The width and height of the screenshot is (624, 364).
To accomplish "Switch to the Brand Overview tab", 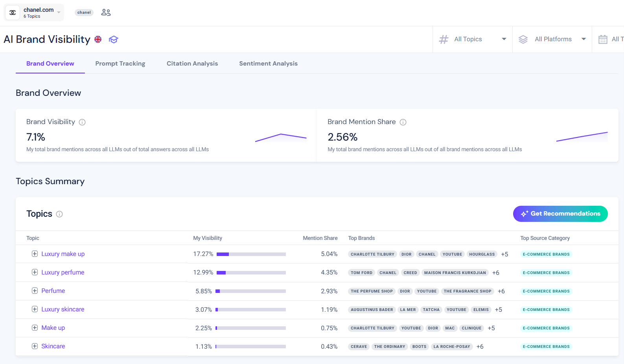I will click(x=50, y=64).
